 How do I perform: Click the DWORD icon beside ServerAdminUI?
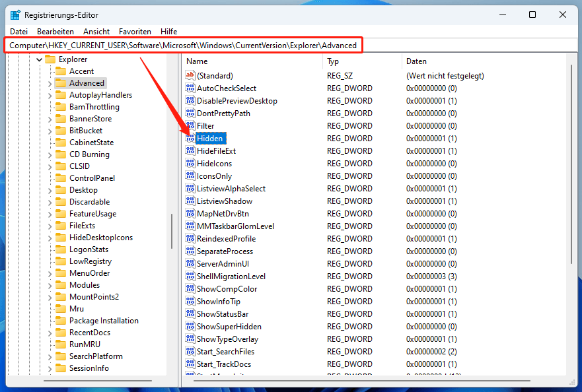[190, 264]
